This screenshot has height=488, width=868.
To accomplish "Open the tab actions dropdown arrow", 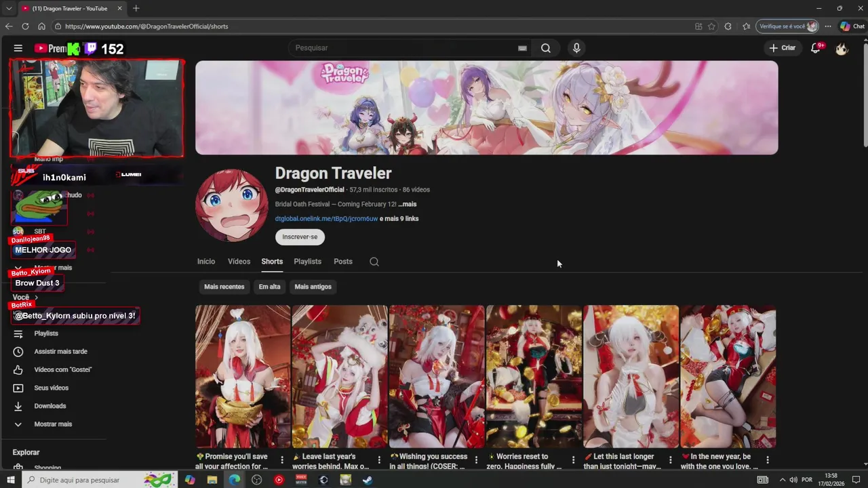I will [x=9, y=8].
